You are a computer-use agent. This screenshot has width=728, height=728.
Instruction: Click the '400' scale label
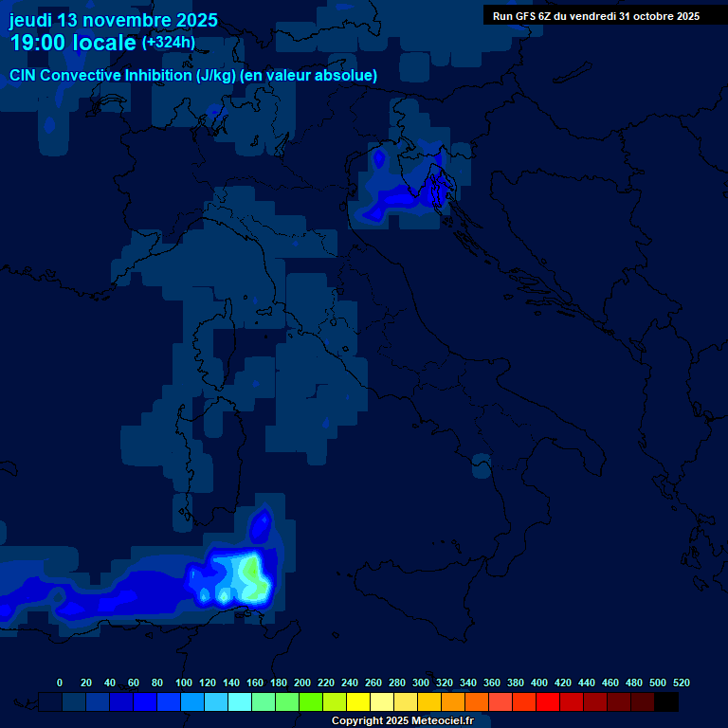pyautogui.click(x=539, y=682)
